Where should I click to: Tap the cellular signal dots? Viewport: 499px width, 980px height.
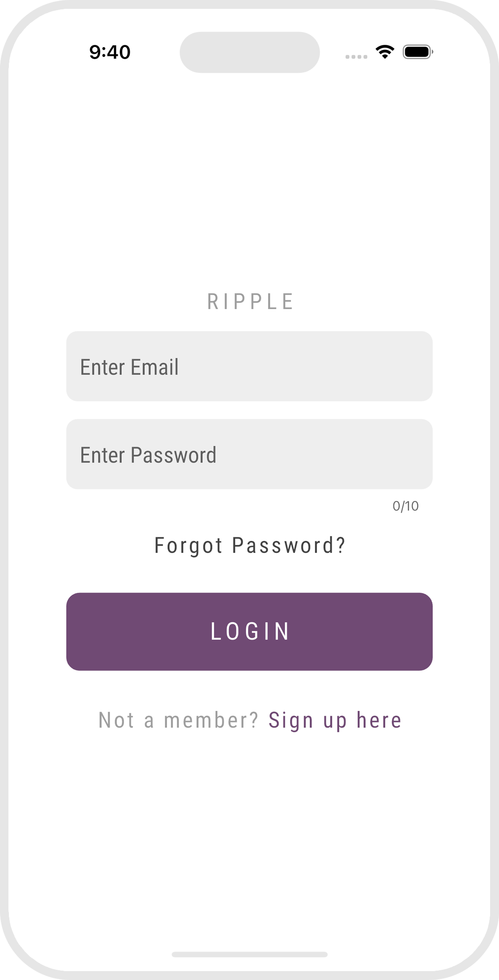click(356, 56)
